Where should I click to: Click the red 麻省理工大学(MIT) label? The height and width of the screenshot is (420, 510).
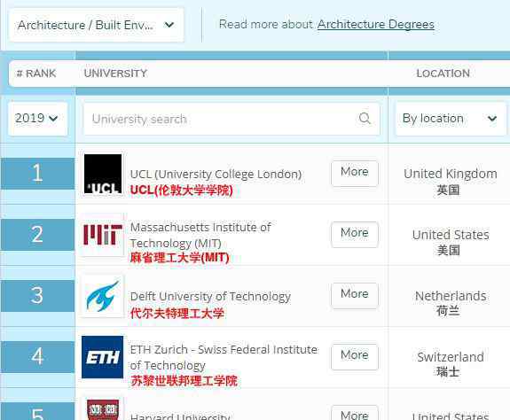tap(179, 258)
